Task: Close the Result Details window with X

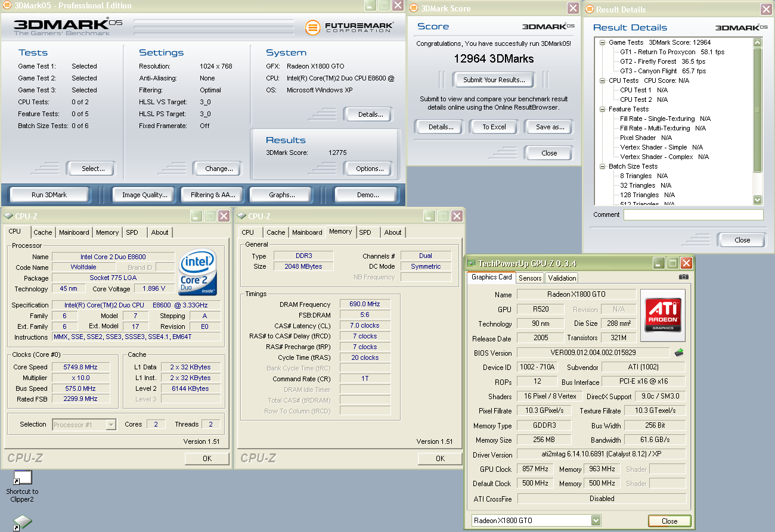Action: point(766,9)
